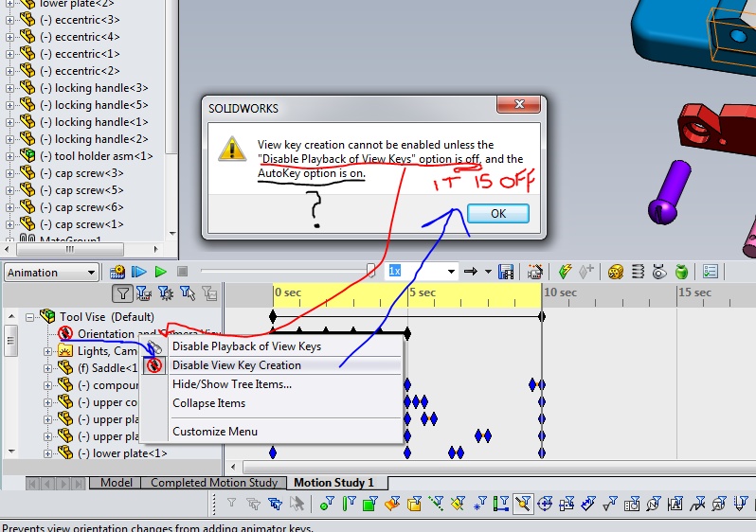Click the Invert Selection cursor icon

click(x=297, y=504)
